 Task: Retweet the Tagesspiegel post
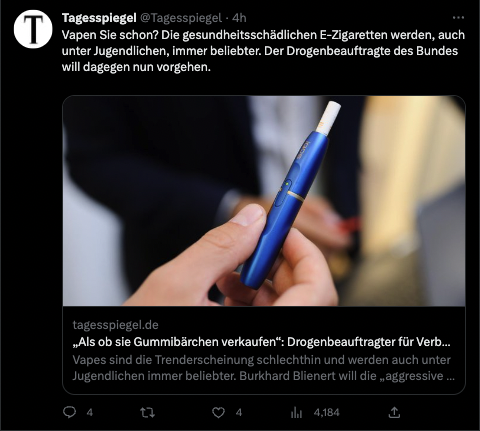(x=147, y=413)
